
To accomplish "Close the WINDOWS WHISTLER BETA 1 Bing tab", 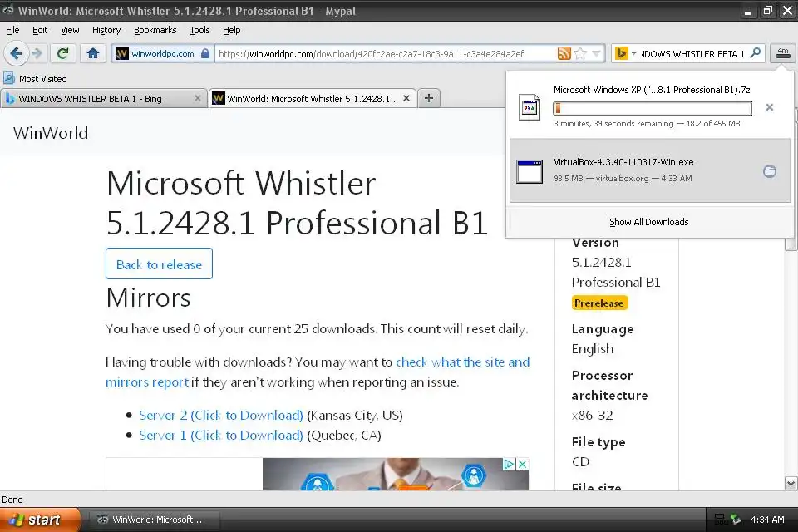I will 198,98.
